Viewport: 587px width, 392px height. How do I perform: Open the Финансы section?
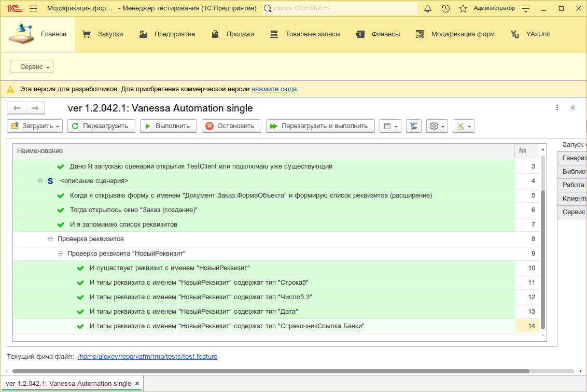[378, 34]
